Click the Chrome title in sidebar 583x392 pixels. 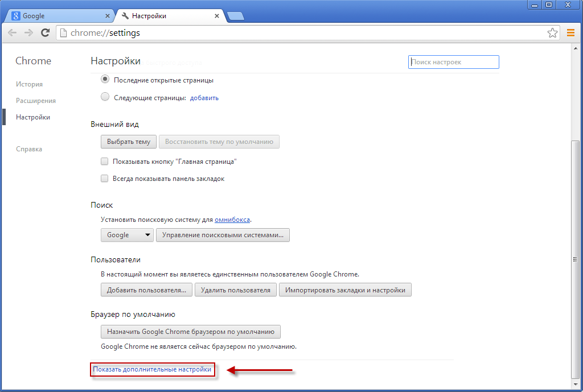tap(33, 60)
